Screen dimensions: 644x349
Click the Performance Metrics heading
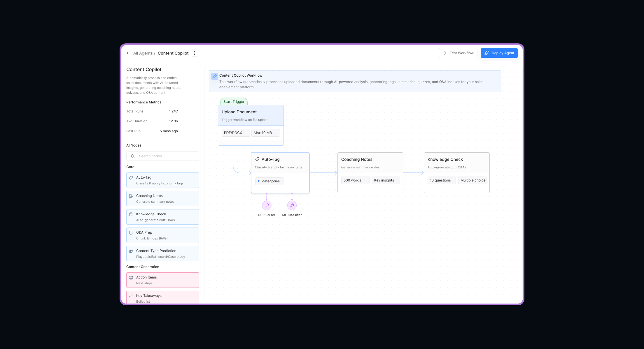coord(144,102)
